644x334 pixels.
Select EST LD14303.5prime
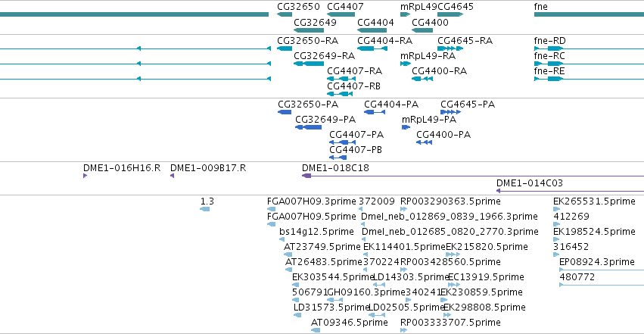[x=410, y=277]
